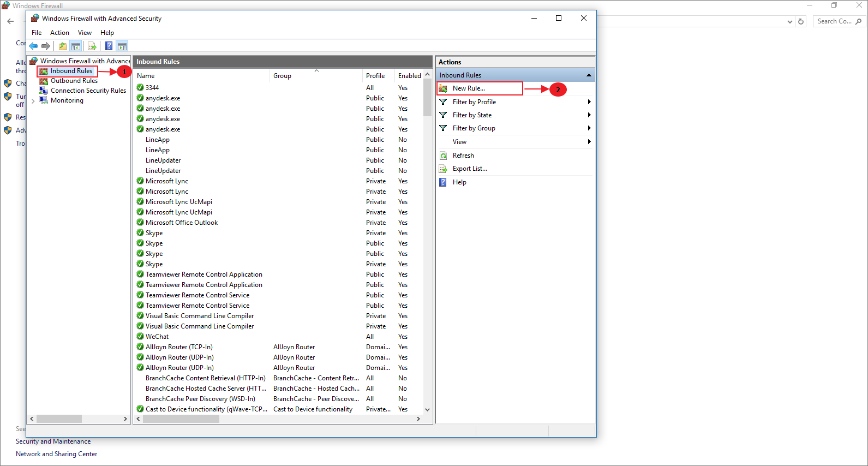This screenshot has height=466, width=868.
Task: Toggle the Show/Hide Action Pane toolbar icon
Action: tap(122, 46)
